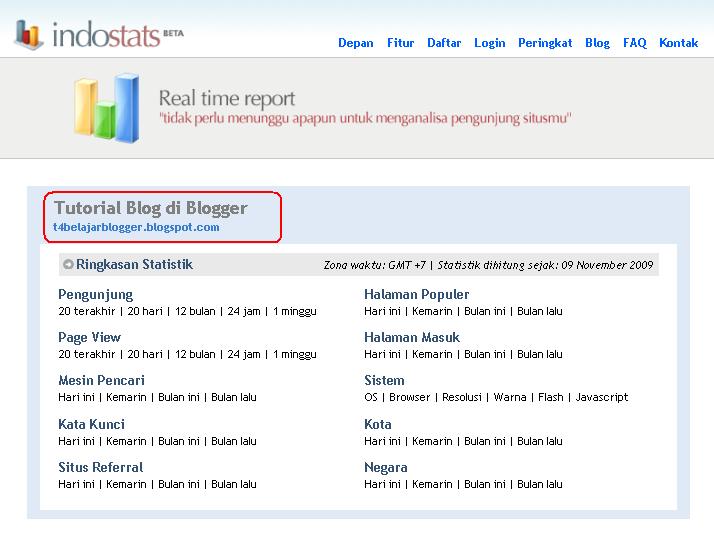Viewport: 714px width, 535px height.
Task: View Sistem Browser statistics
Action: (x=409, y=397)
